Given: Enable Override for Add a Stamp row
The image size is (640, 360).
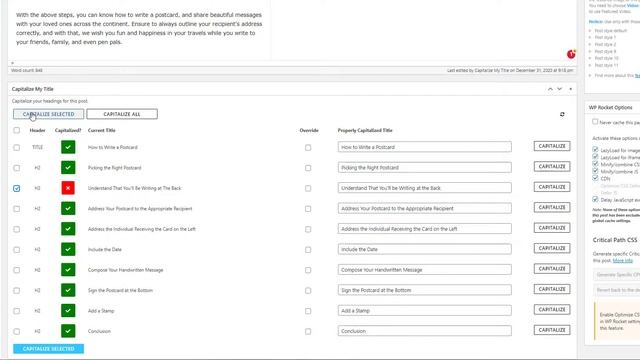Looking at the screenshot, I should point(308,311).
